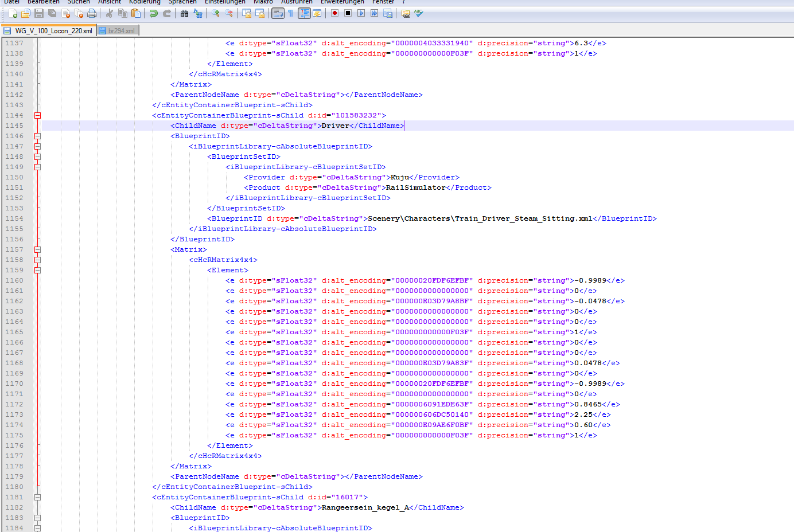Select the WG_V_100_Locon_220.xml tab
This screenshot has height=532, width=794.
[48, 30]
